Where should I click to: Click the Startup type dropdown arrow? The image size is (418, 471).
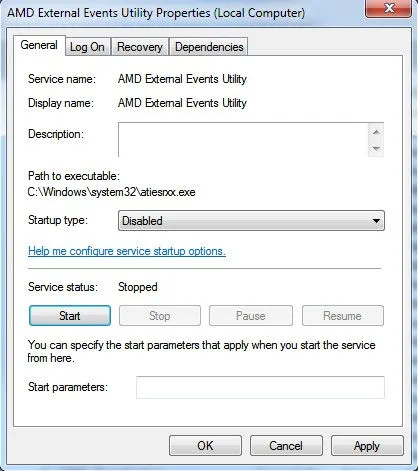point(376,221)
